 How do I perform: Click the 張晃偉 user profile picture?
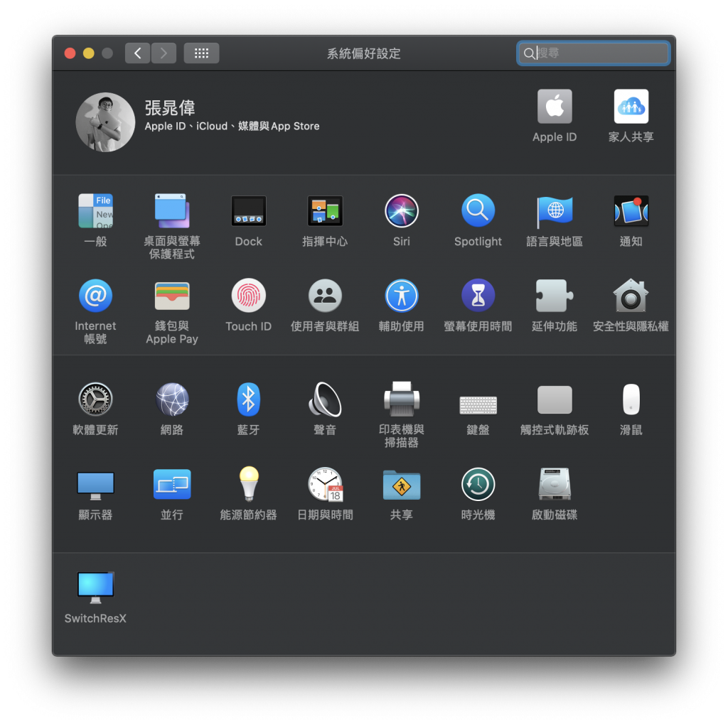click(105, 122)
